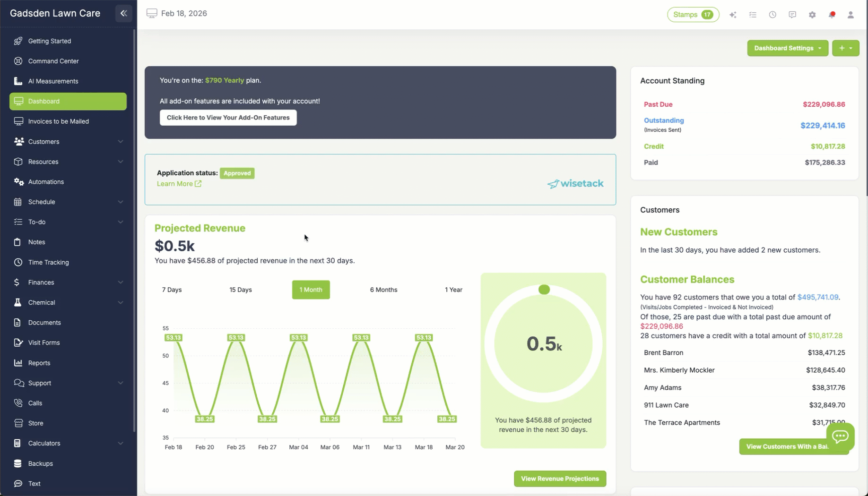This screenshot has width=868, height=496.
Task: Select the 1 Year revenue view
Action: 453,290
